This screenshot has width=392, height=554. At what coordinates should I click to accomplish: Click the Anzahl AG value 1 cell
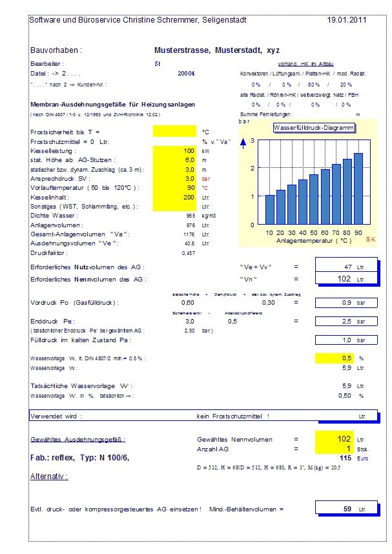click(x=334, y=449)
